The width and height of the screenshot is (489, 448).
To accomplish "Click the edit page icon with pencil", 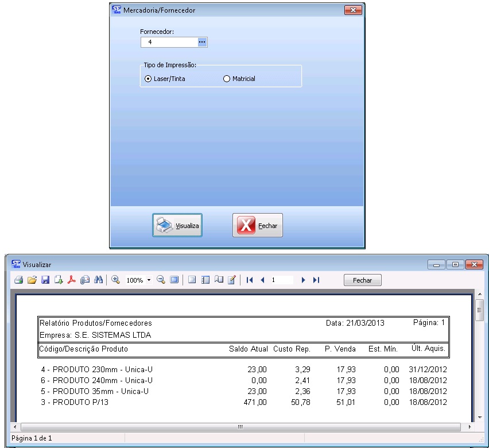I will point(232,280).
